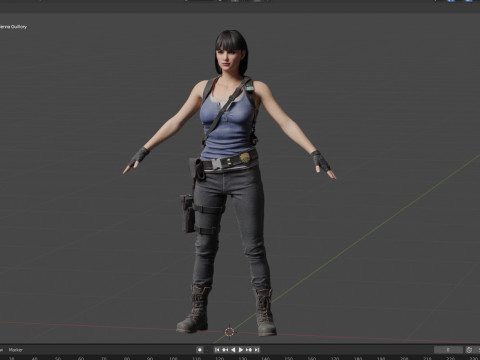Jump to the timeline start frame
480x360 pixels.
point(217,350)
